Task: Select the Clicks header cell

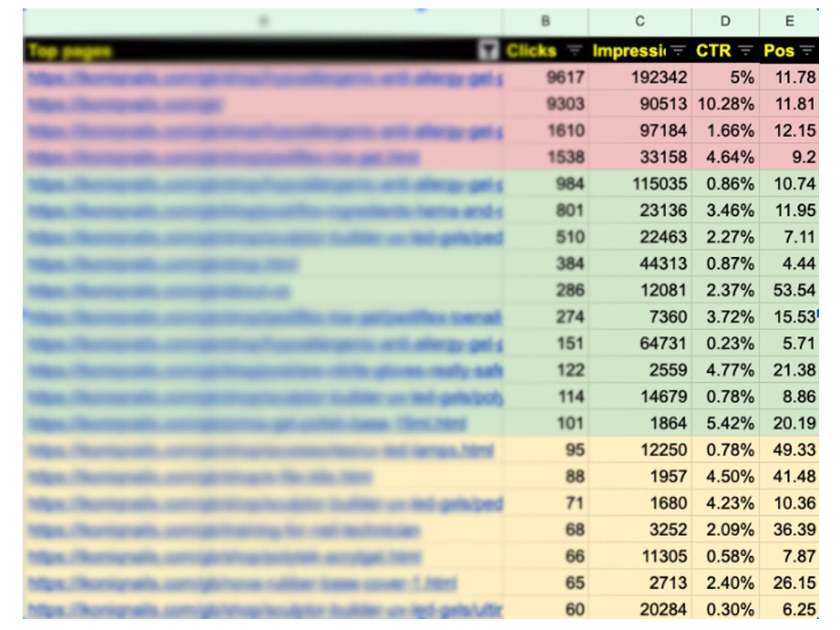Action: click(545, 51)
